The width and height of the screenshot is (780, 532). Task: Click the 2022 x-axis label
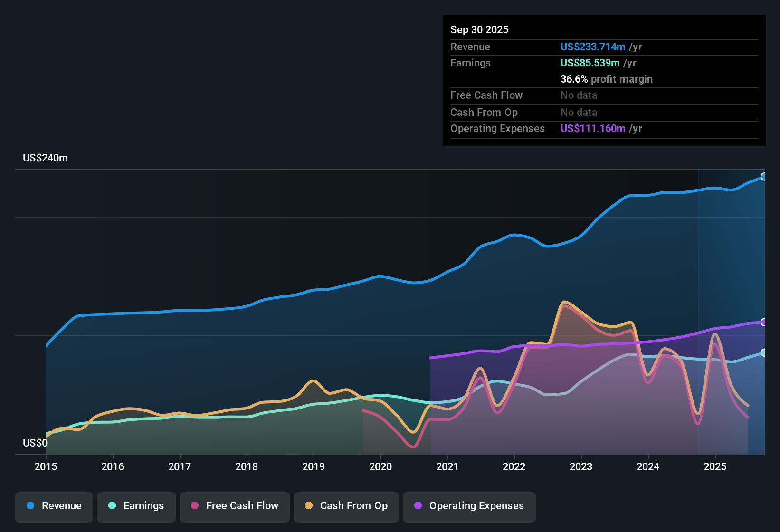pyautogui.click(x=514, y=466)
